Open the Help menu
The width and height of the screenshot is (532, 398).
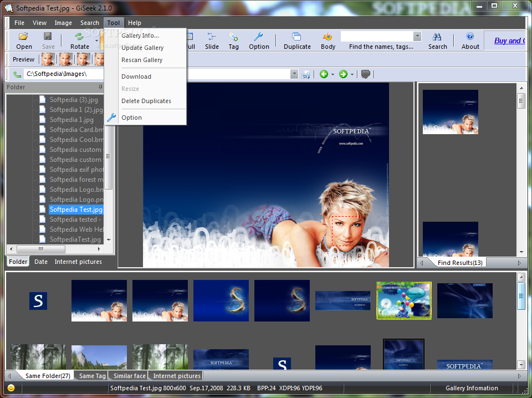134,23
